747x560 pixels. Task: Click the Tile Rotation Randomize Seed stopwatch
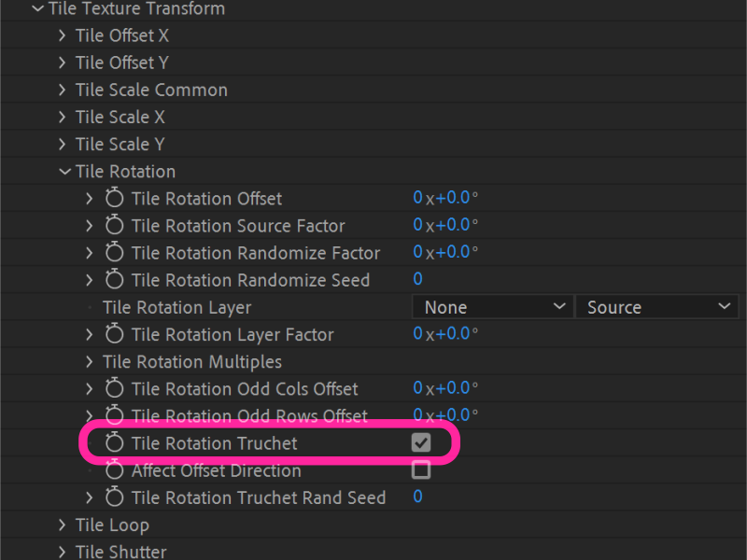point(114,279)
